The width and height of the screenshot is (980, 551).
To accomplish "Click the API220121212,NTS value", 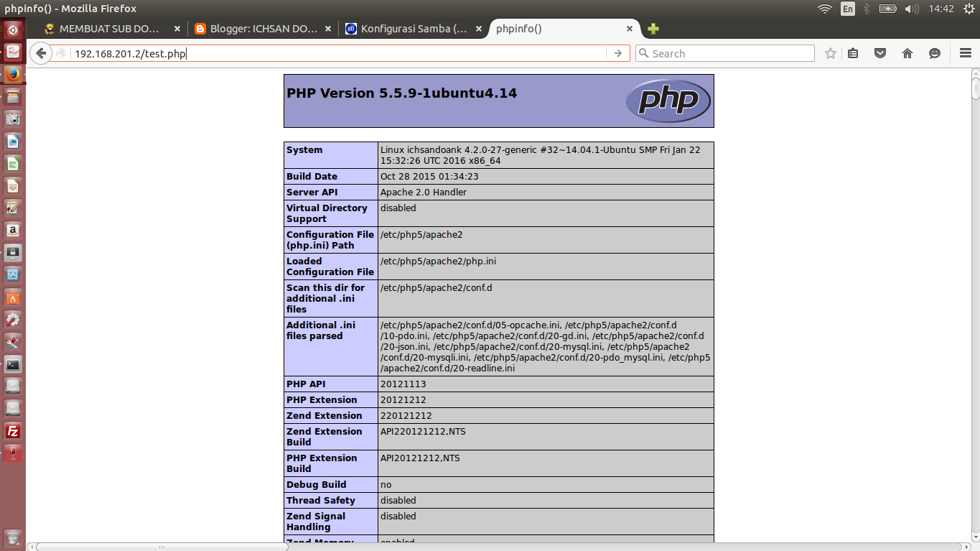I will click(423, 431).
